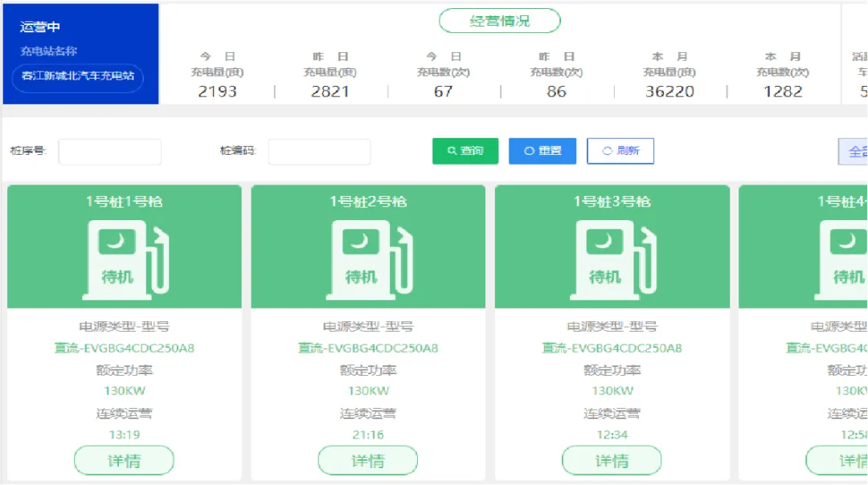Screen dimensions: 868x485
Task: Click this month's charge count 1282
Action: click(x=783, y=92)
